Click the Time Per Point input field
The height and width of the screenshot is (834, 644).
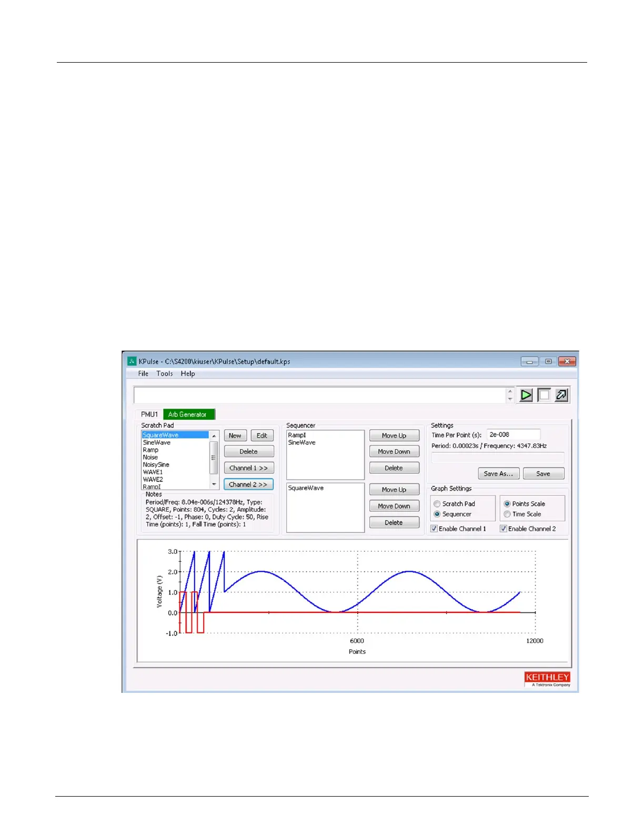coord(514,435)
